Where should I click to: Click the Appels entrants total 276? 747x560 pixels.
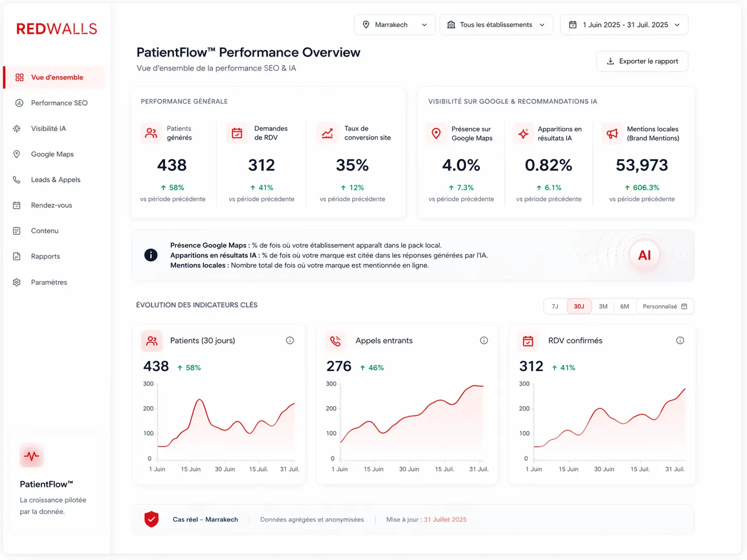339,366
